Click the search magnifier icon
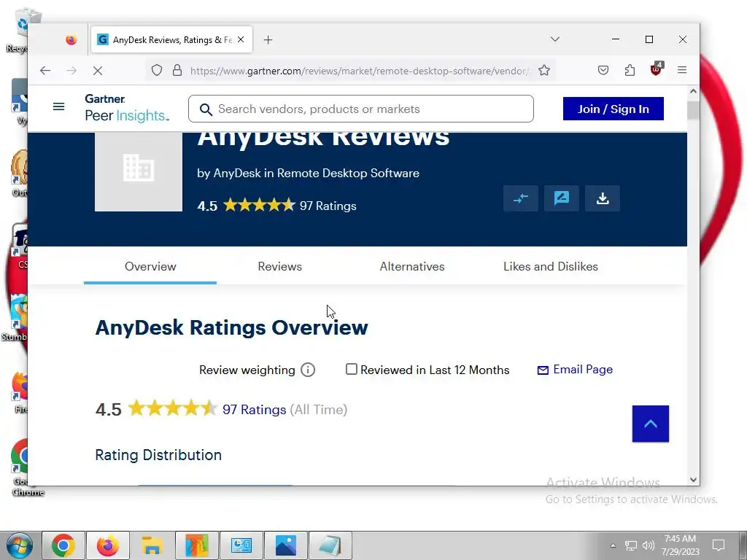Viewport: 747px width, 560px height. pos(206,109)
